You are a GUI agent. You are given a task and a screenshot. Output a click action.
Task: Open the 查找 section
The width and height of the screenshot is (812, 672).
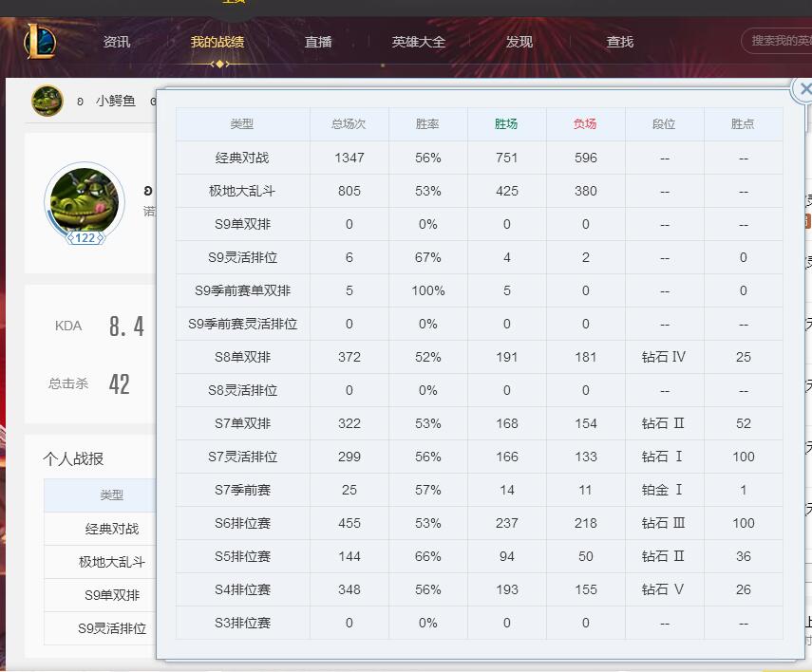[x=618, y=42]
